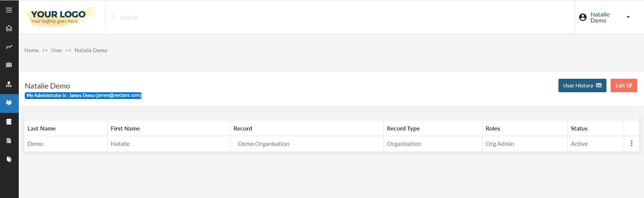Select the users group sidebar icon
This screenshot has height=198, width=644.
[9, 102]
